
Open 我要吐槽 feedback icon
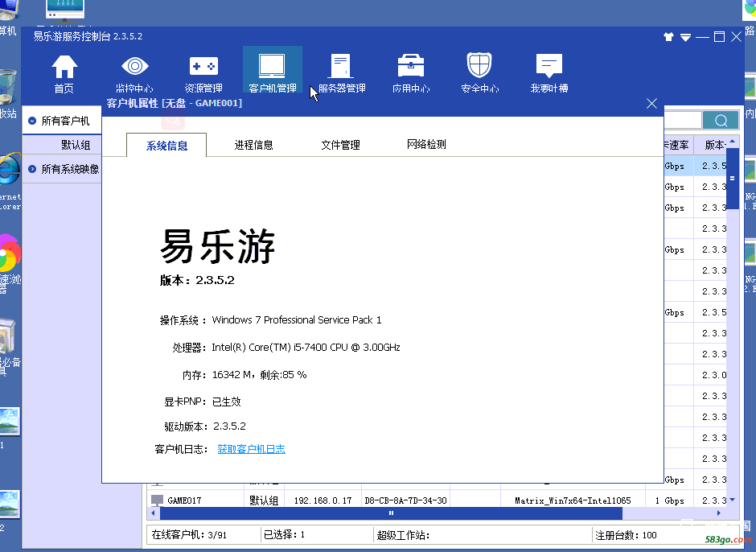pyautogui.click(x=549, y=72)
